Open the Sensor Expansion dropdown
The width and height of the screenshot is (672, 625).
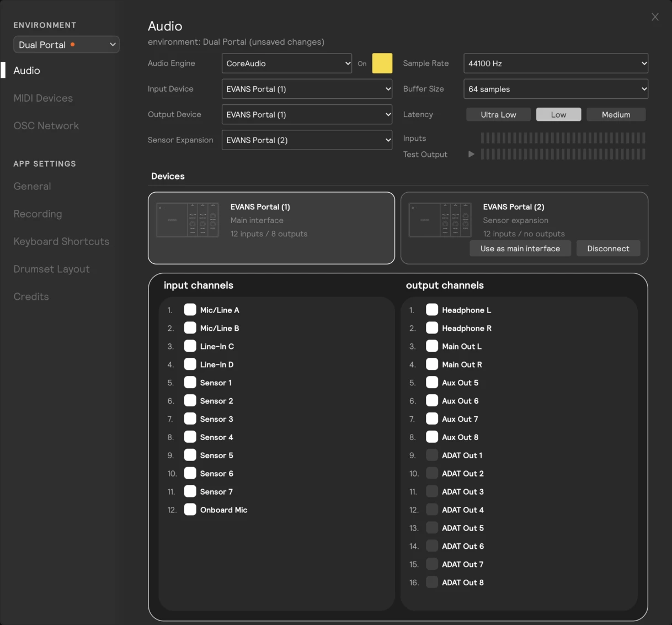point(307,140)
